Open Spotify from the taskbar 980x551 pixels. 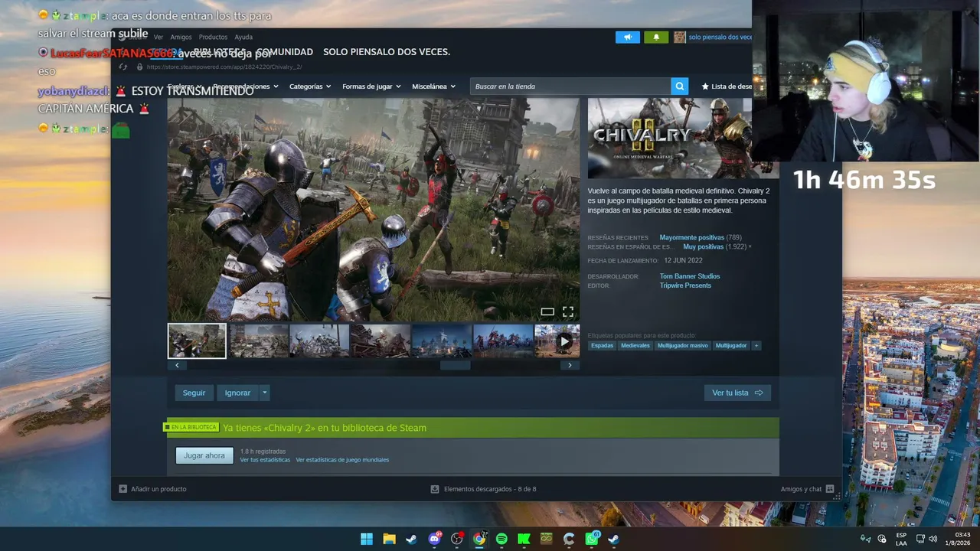501,539
